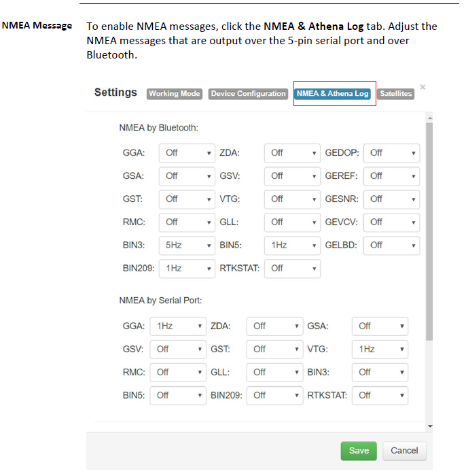Expand the GEDOP dropdown
The width and height of the screenshot is (466, 476).
392,153
